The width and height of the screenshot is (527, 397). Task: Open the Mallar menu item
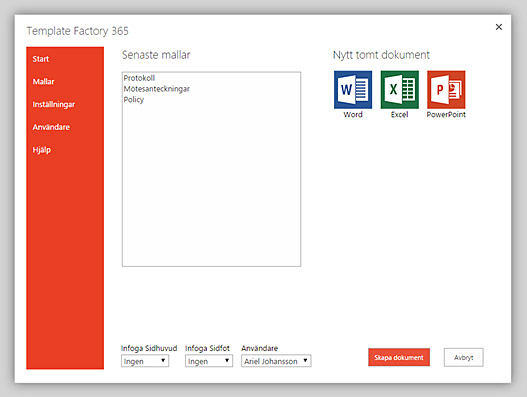[x=43, y=82]
